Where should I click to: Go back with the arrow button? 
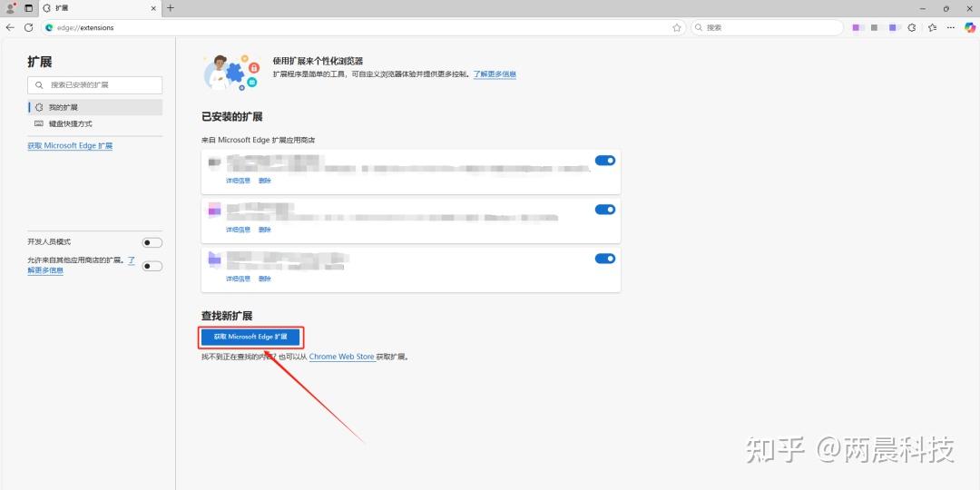pyautogui.click(x=10, y=27)
